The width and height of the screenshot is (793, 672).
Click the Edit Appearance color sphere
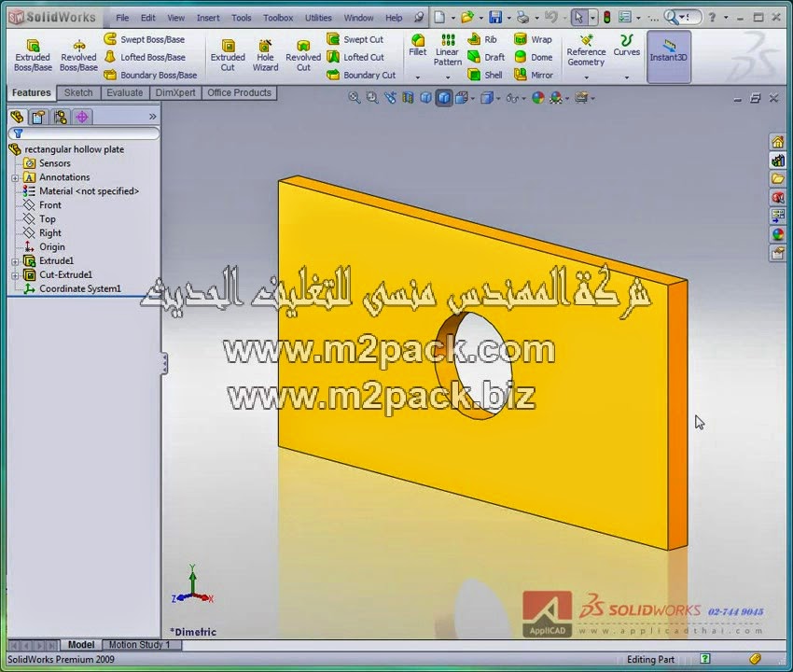pos(538,98)
